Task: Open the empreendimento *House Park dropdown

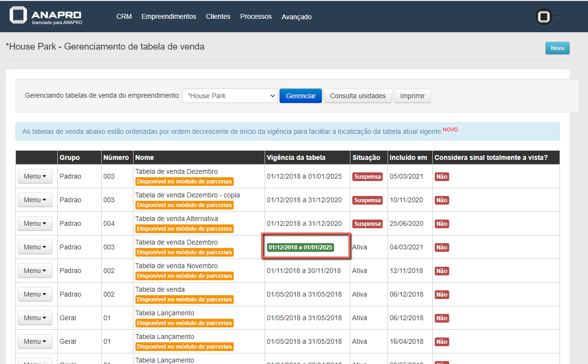Action: [229, 96]
